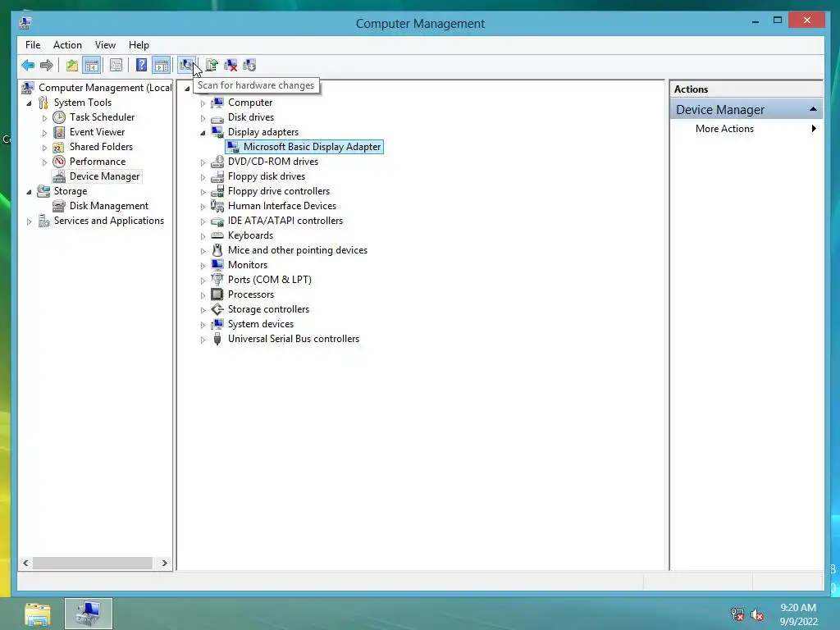
Task: Click left arrow of tree horizontal scrollbar
Action: coord(25,563)
